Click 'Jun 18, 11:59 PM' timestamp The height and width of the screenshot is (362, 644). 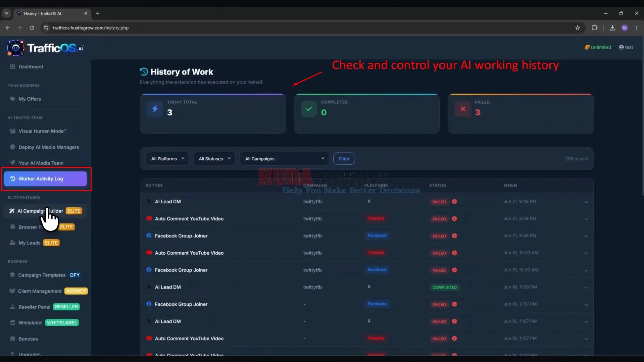click(520, 287)
